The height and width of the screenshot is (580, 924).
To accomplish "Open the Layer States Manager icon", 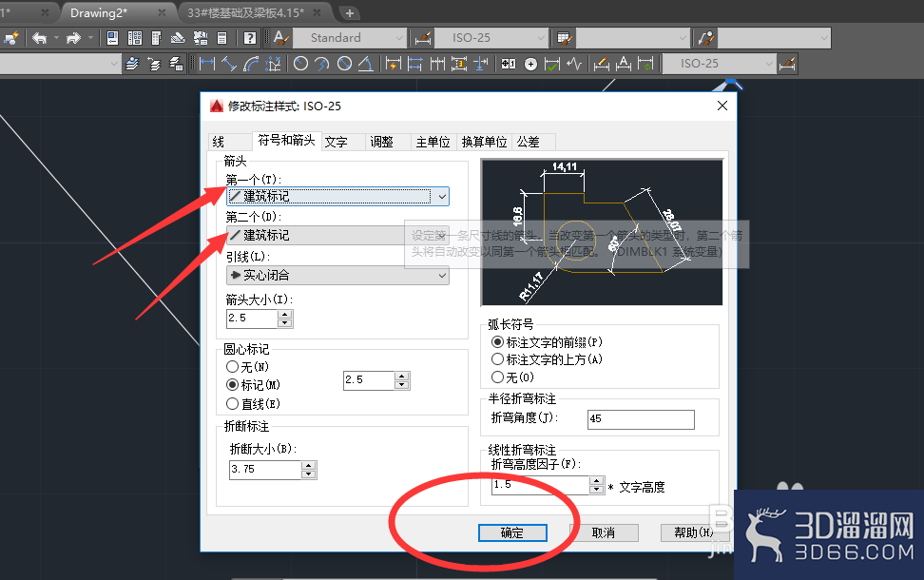I will point(176,64).
